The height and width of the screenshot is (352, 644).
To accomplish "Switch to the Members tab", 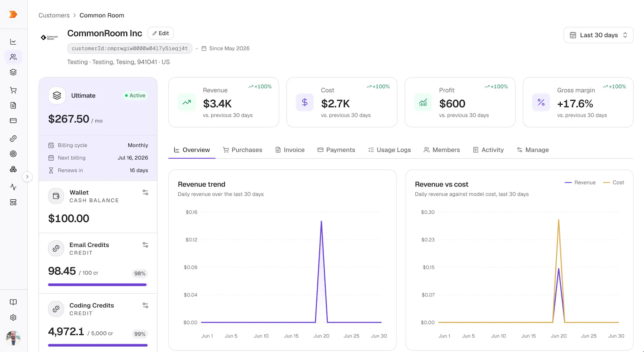I will click(x=442, y=150).
